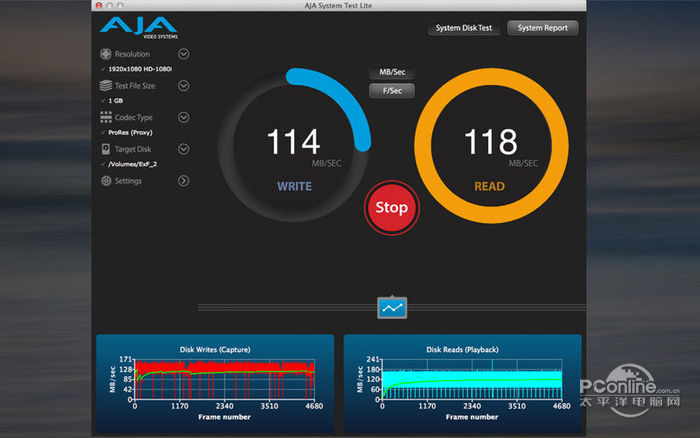Expand the Test File Size dropdown arrow
The image size is (700, 438).
pos(183,85)
